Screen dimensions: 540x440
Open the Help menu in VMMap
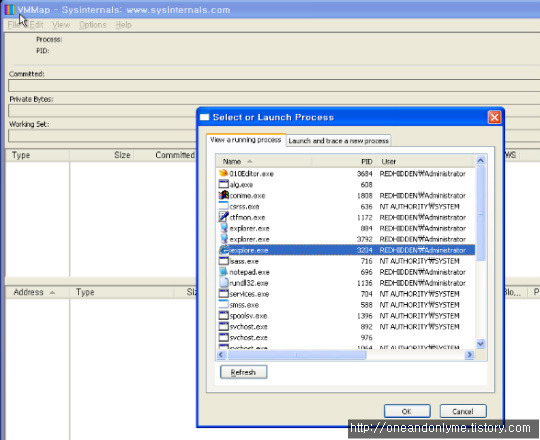pyautogui.click(x=123, y=25)
